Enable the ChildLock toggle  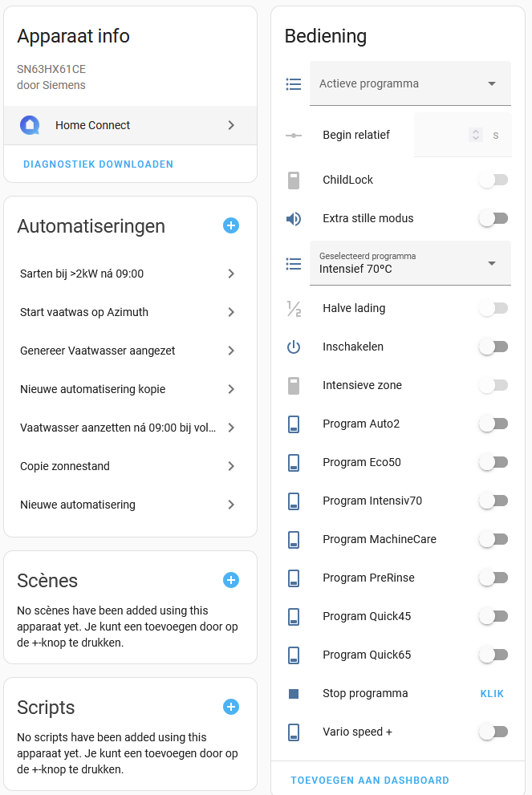pos(493,180)
